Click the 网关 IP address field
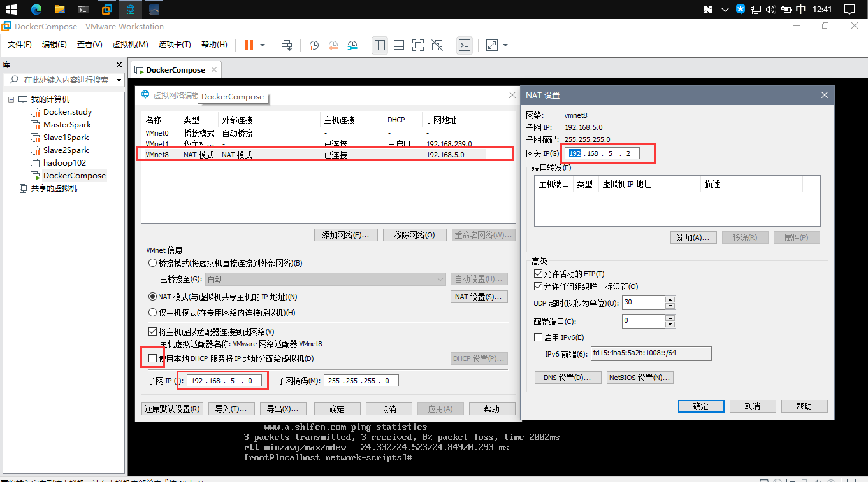868x482 pixels. 602,153
